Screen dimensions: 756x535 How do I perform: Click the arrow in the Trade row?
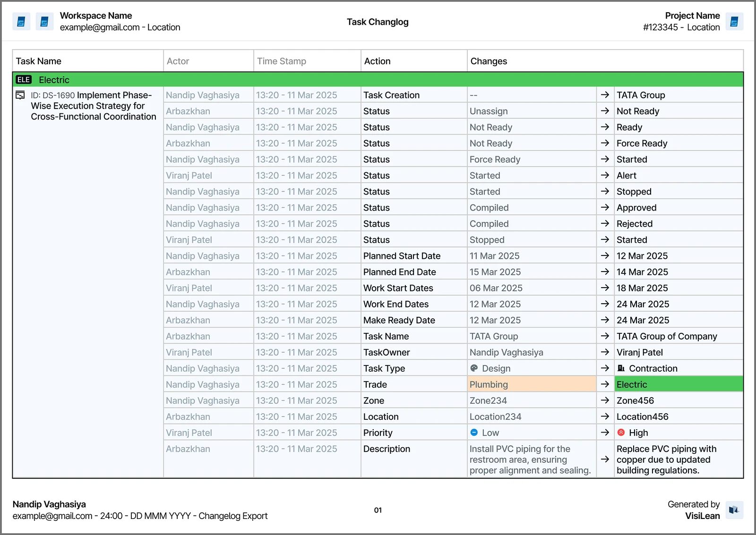[605, 384]
